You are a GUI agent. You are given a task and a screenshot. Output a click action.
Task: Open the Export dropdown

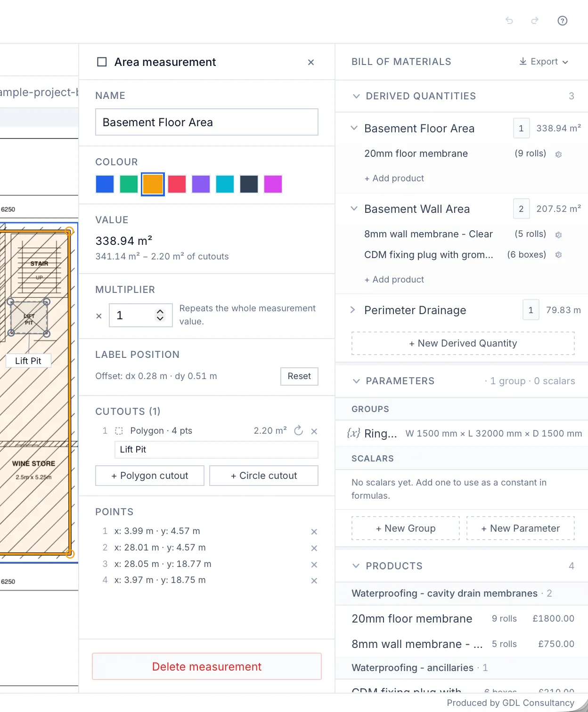point(544,62)
